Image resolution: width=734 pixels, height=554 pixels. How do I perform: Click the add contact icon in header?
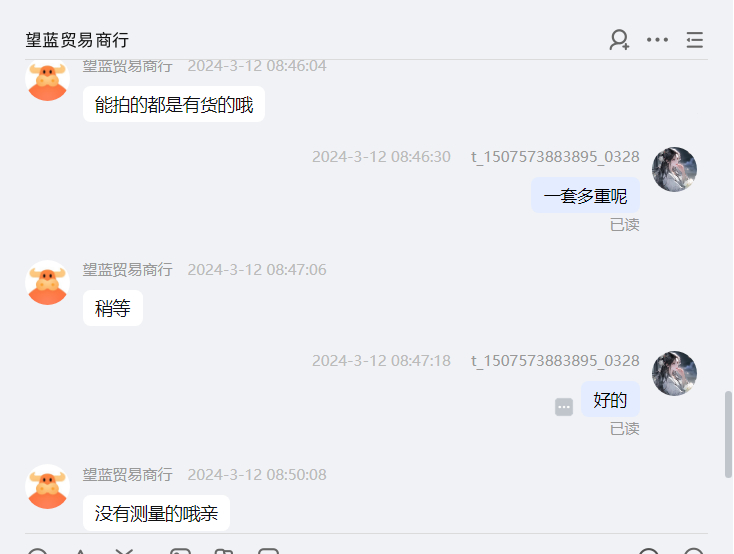(619, 40)
